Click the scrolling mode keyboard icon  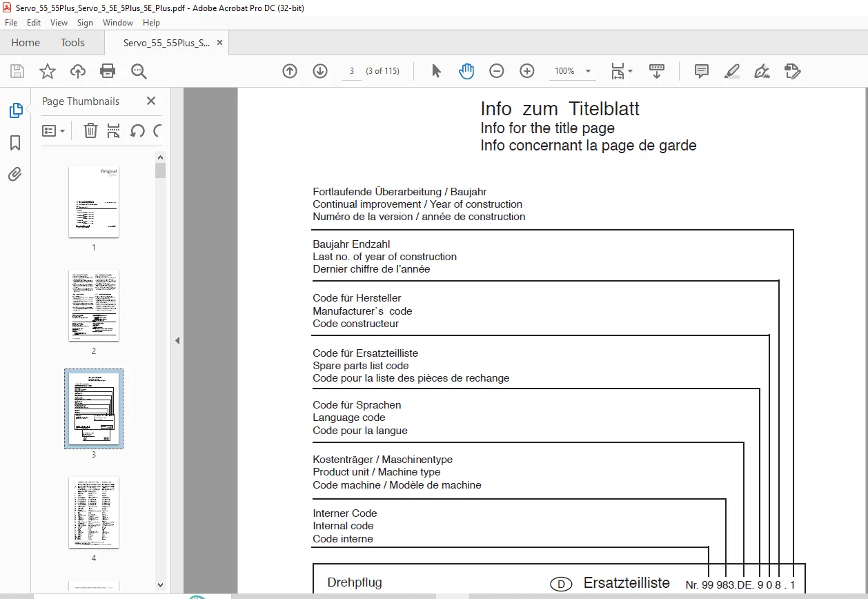(x=656, y=71)
